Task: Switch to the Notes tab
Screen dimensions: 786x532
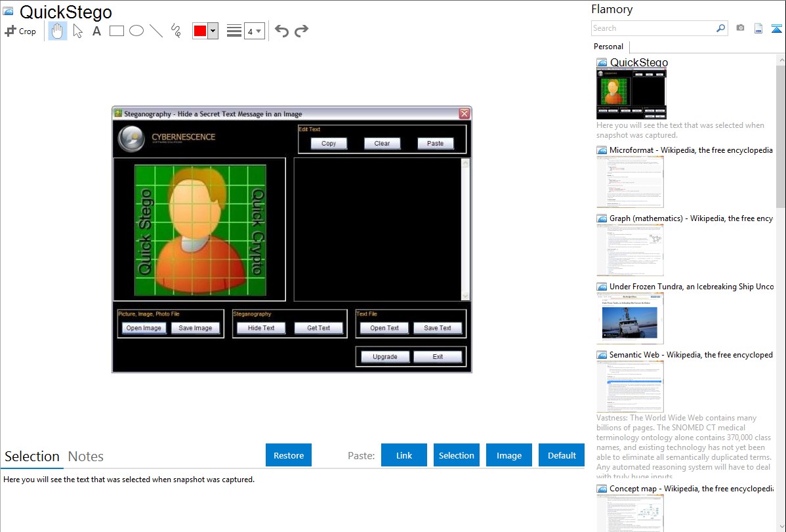Action: tap(86, 457)
